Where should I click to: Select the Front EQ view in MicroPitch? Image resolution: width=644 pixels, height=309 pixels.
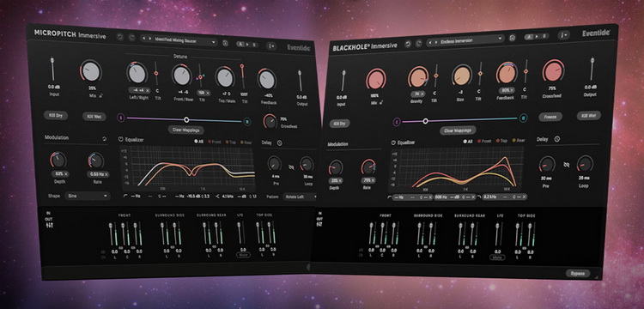tap(214, 142)
